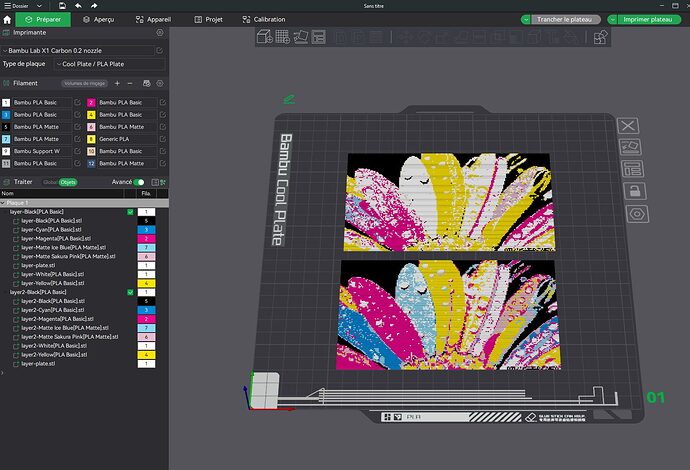The image size is (690, 470).
Task: Open the filament 2 Bambu PLA Basic dropdown
Action: [x=127, y=103]
